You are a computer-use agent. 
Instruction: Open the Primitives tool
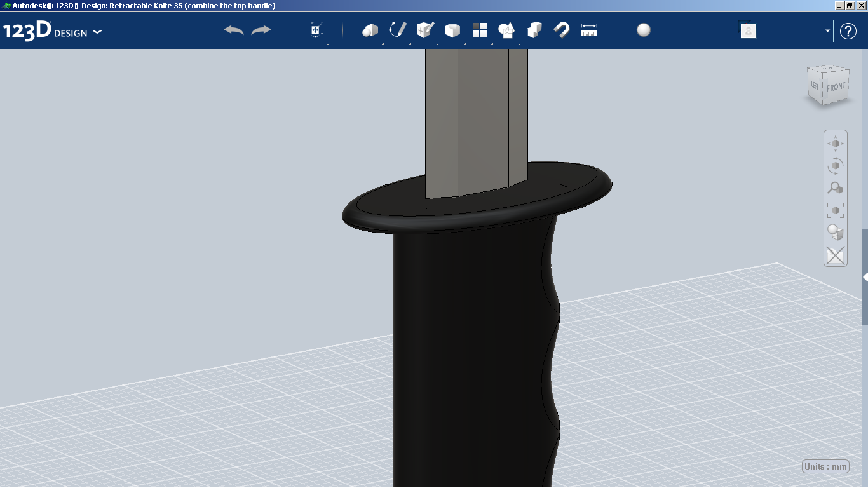pyautogui.click(x=369, y=29)
